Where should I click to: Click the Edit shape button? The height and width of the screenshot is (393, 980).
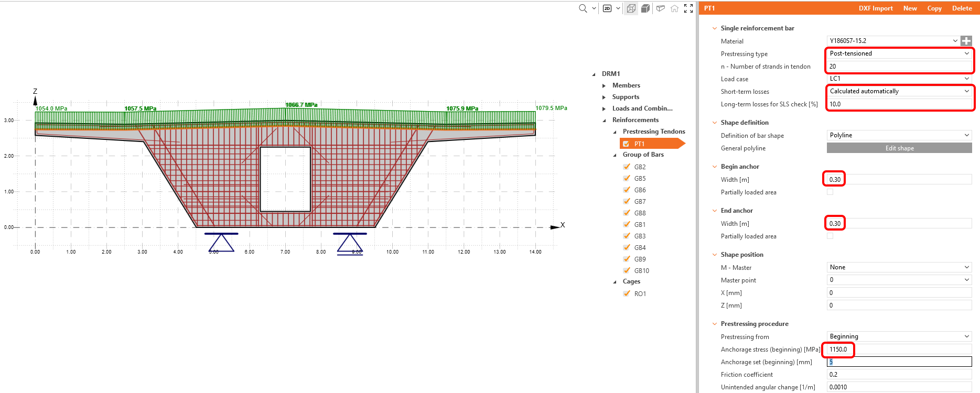pos(899,148)
